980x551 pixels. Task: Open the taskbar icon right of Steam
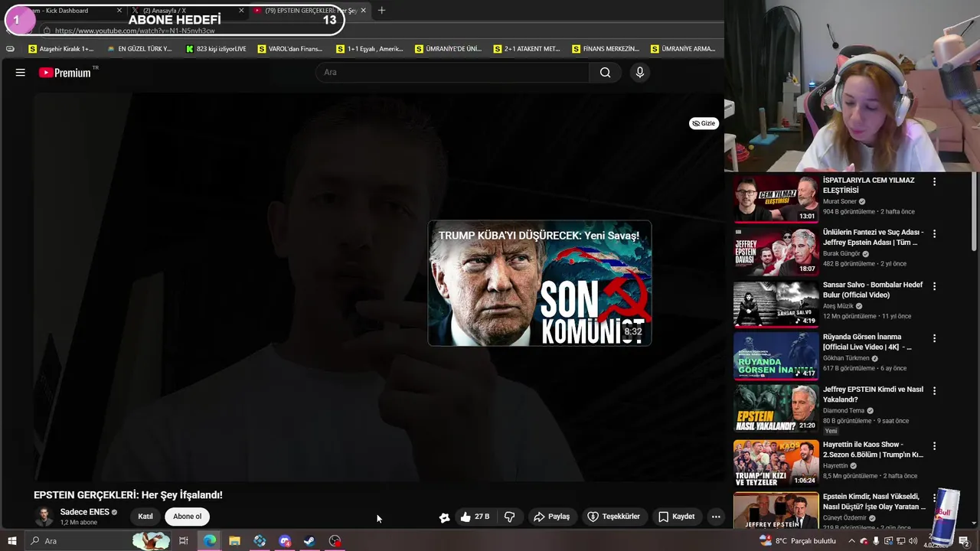[x=335, y=541]
